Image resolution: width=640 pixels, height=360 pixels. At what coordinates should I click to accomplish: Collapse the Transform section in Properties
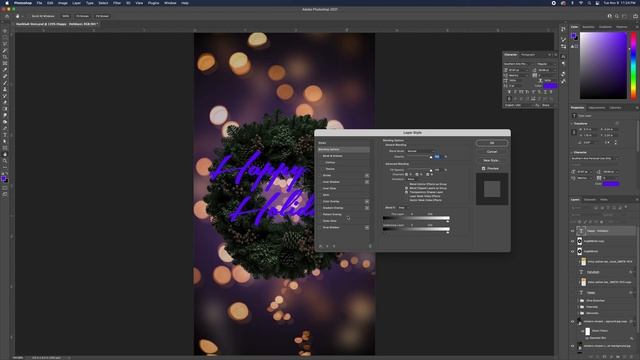[572, 124]
